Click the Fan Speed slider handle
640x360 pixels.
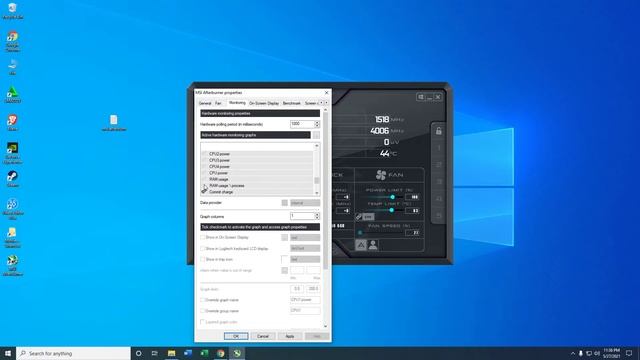pos(360,233)
